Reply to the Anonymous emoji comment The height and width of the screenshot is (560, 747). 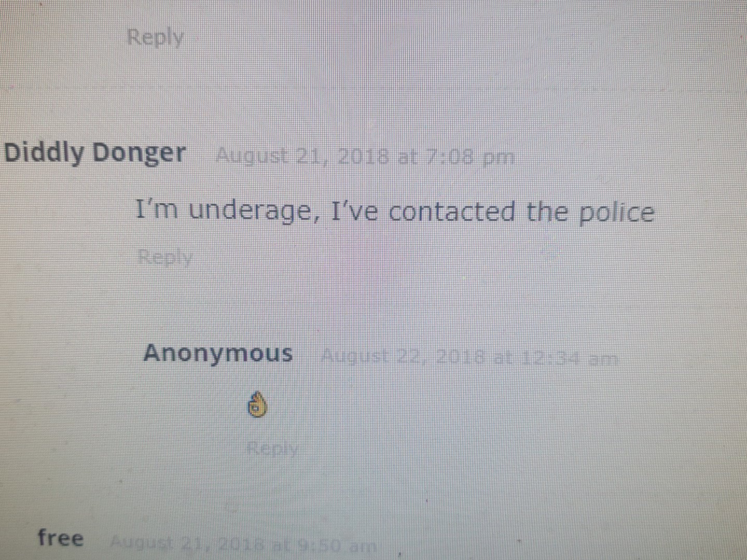click(272, 448)
